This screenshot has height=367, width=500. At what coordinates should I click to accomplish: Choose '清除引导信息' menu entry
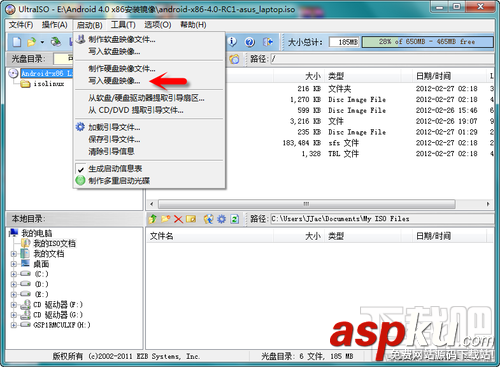(x=149, y=151)
